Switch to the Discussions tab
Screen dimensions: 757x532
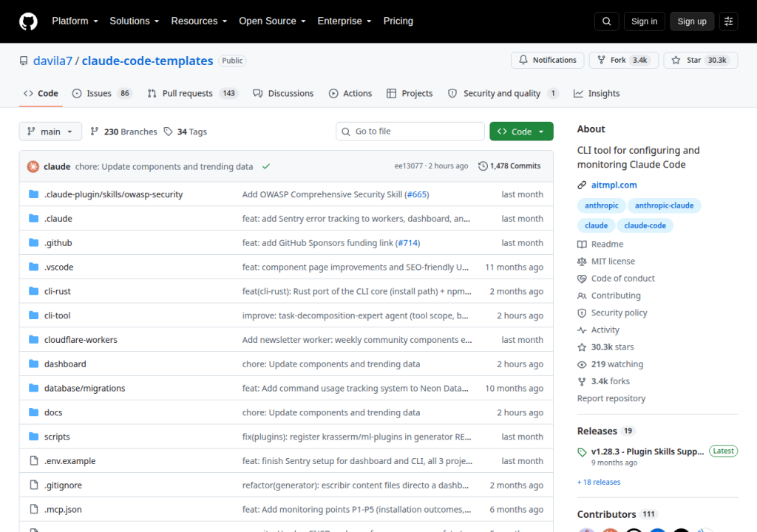pyautogui.click(x=283, y=93)
